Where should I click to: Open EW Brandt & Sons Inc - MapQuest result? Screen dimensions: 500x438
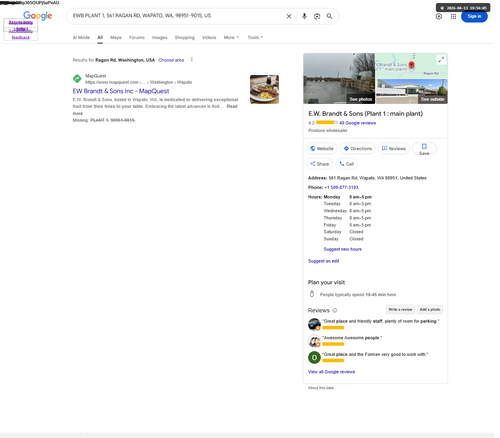[x=121, y=91]
